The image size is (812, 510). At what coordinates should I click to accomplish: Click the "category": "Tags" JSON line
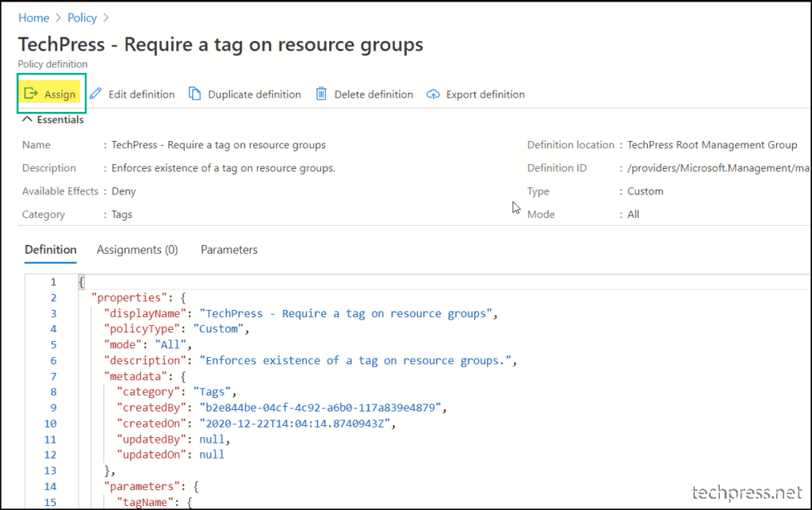[177, 392]
